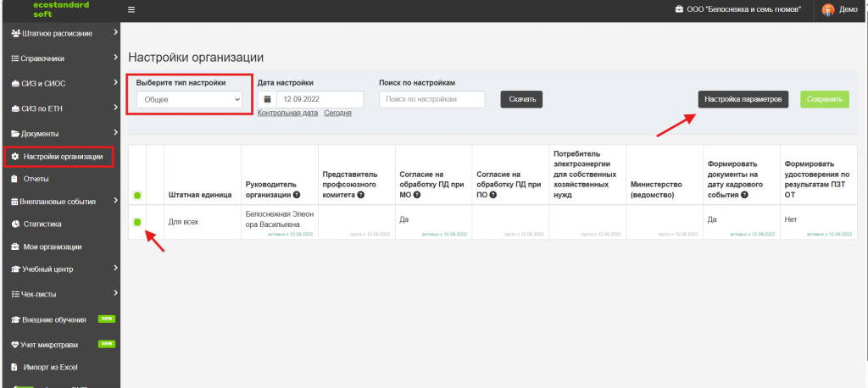868x388 pixels.
Task: Click the ecostandard soft logo
Action: [x=60, y=9]
